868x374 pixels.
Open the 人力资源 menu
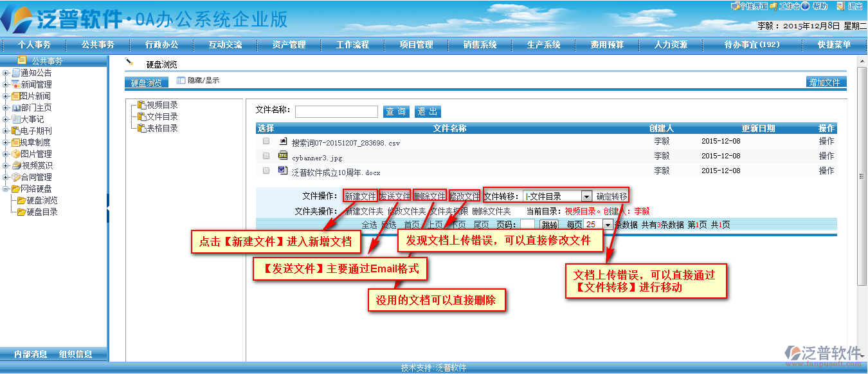(671, 44)
